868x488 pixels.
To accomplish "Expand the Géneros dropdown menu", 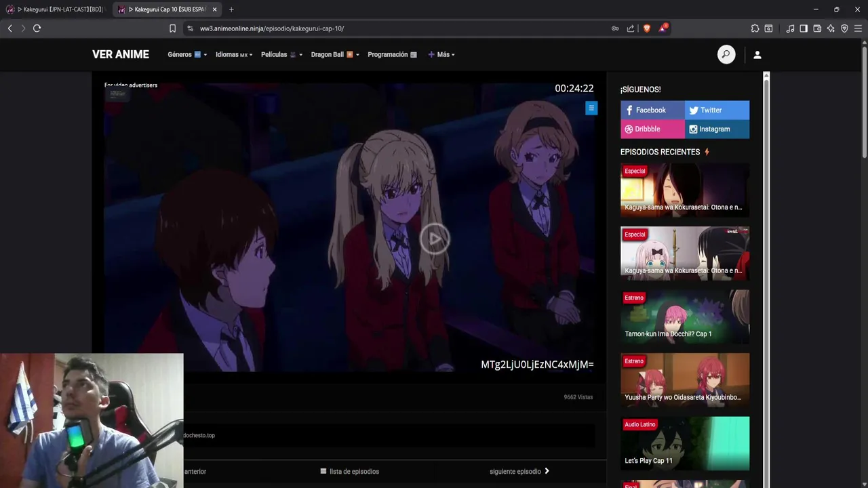I will 187,55.
